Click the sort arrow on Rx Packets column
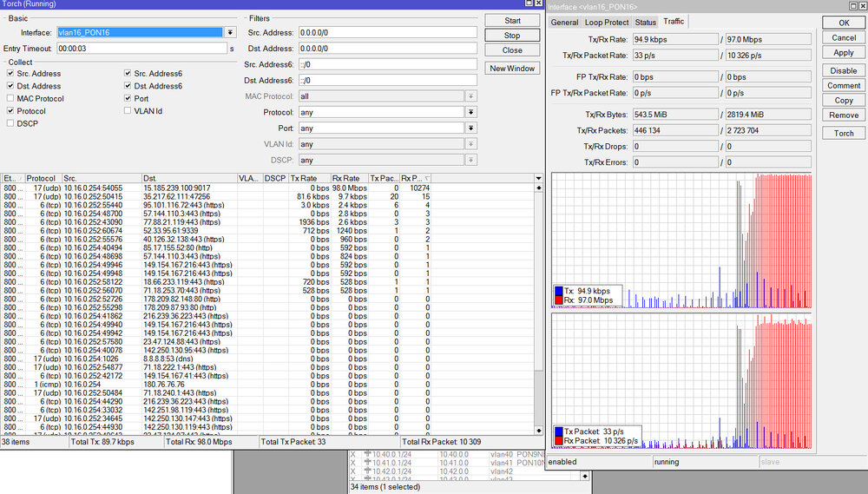 tap(429, 178)
